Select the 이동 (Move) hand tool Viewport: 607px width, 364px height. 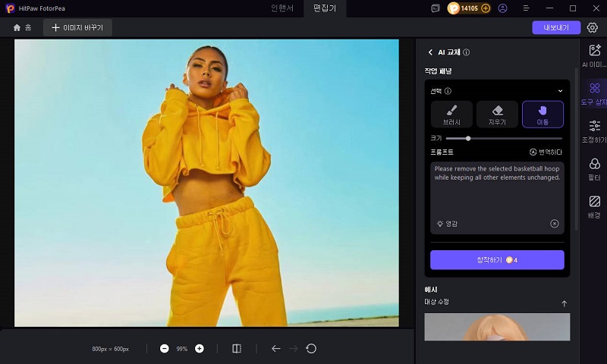(543, 114)
